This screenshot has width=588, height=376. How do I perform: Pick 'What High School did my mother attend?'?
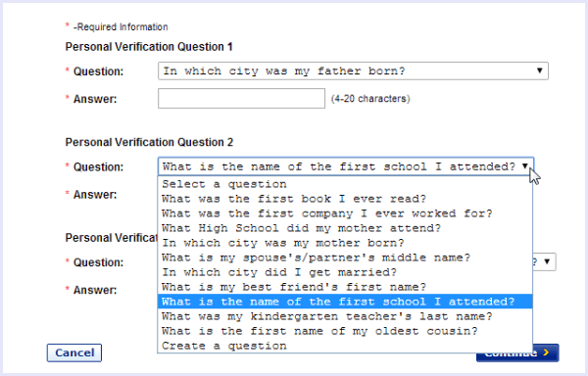coord(345,228)
